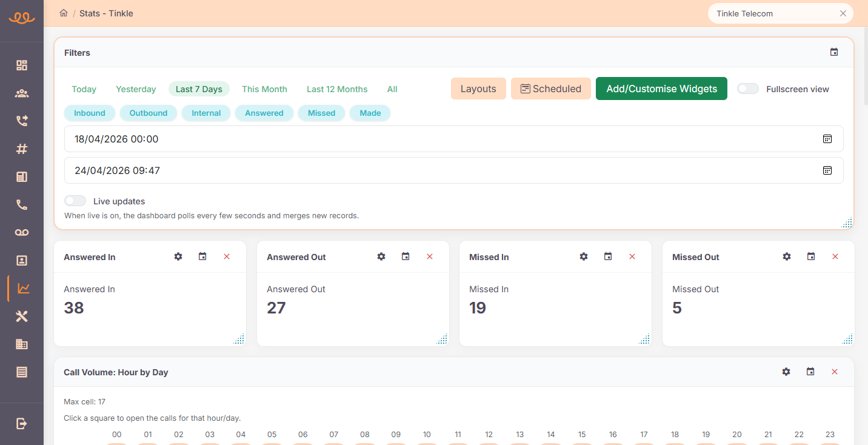The width and height of the screenshot is (868, 445).
Task: Open settings gear on Answered In widget
Action: [178, 257]
